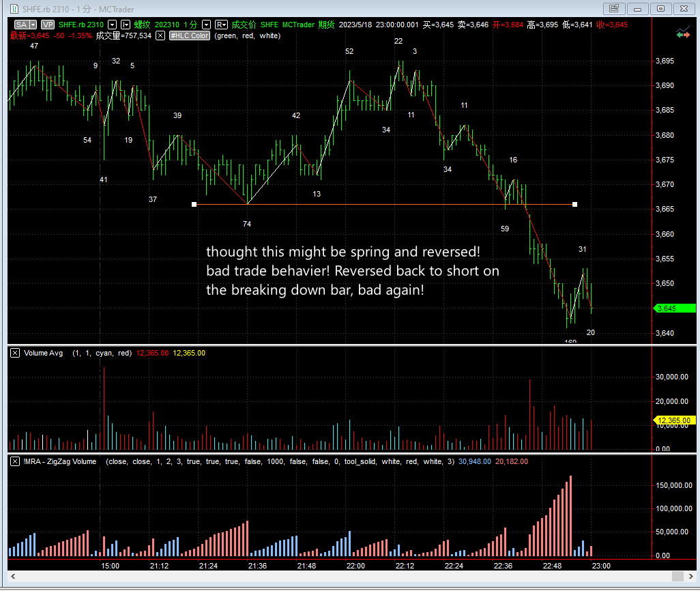The height and width of the screenshot is (591, 700).
Task: Click the wave volume label 74
Action: click(247, 225)
